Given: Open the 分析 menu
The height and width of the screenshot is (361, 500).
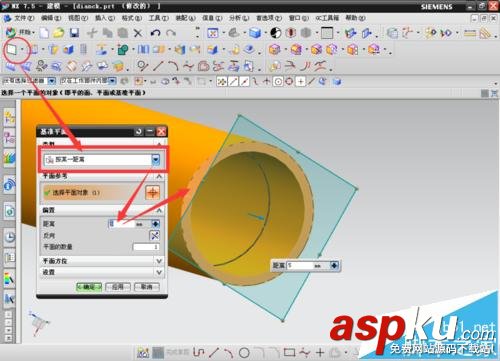Looking at the screenshot, I should (x=239, y=18).
